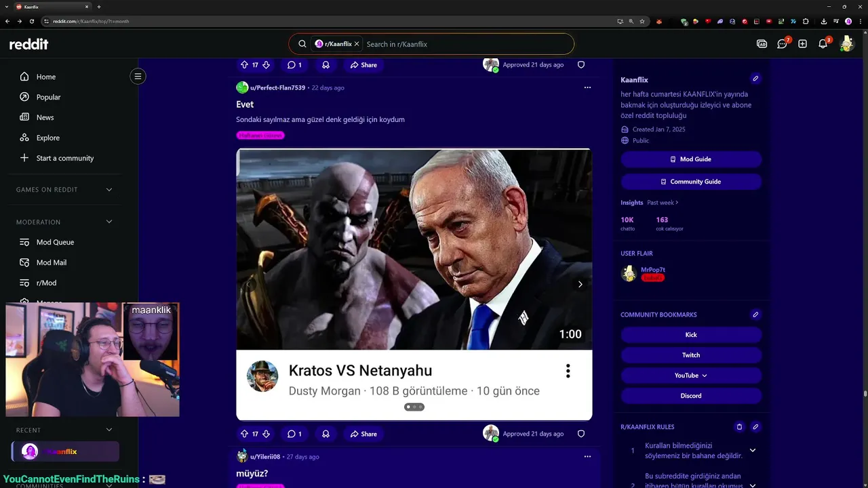Open the müyüz? post title
This screenshot has height=488, width=868.
(252, 473)
